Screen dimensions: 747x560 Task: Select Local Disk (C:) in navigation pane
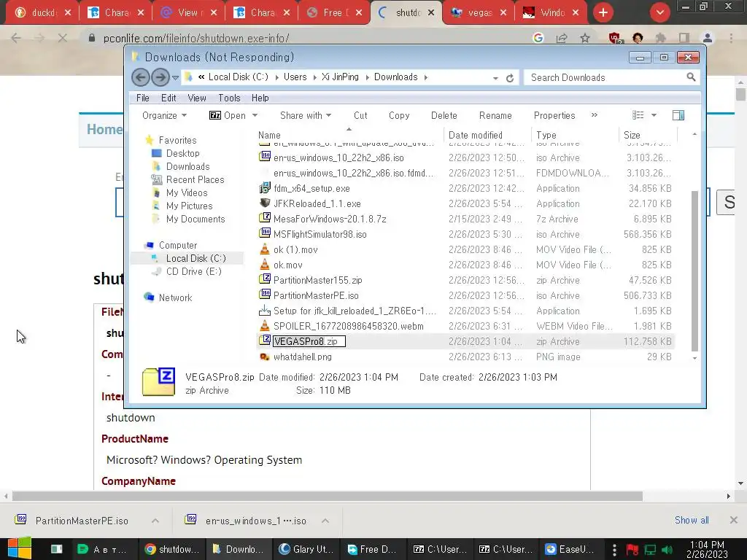click(196, 258)
